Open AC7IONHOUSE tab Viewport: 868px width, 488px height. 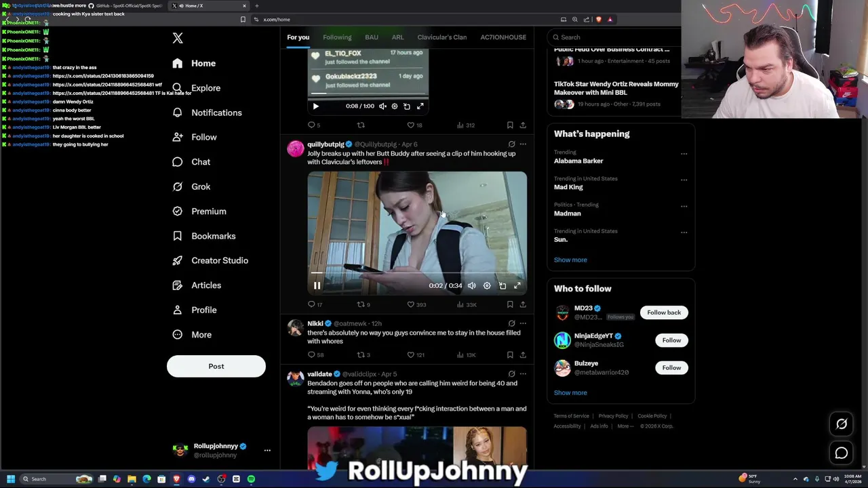point(503,37)
